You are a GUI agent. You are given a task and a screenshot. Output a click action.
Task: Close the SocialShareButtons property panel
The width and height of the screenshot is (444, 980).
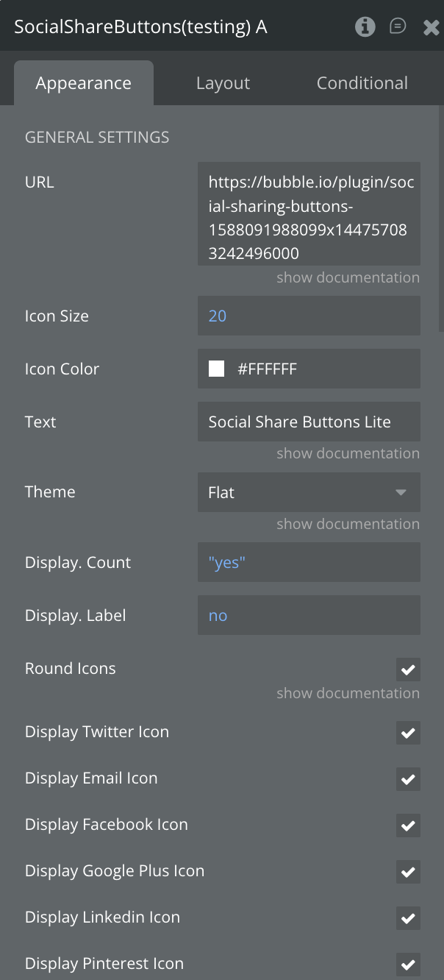(x=432, y=28)
